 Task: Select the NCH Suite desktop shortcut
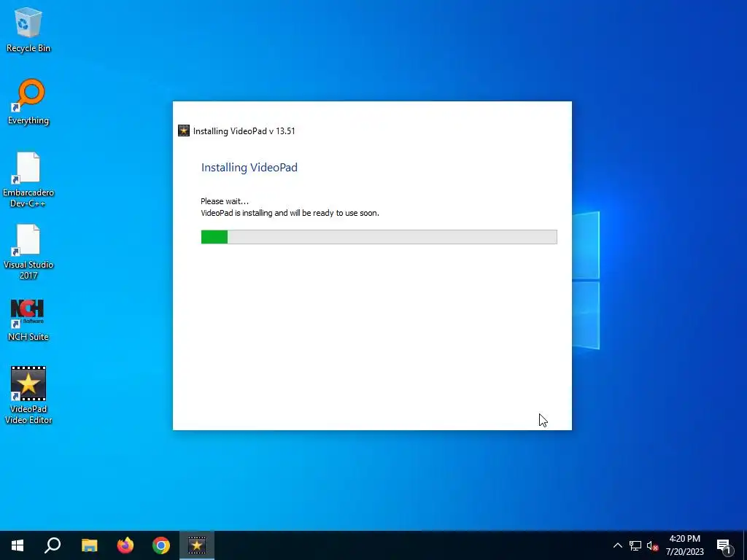28,320
